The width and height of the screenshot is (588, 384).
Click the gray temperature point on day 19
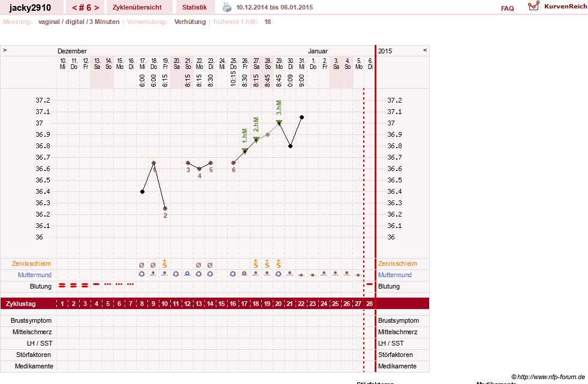pyautogui.click(x=267, y=134)
